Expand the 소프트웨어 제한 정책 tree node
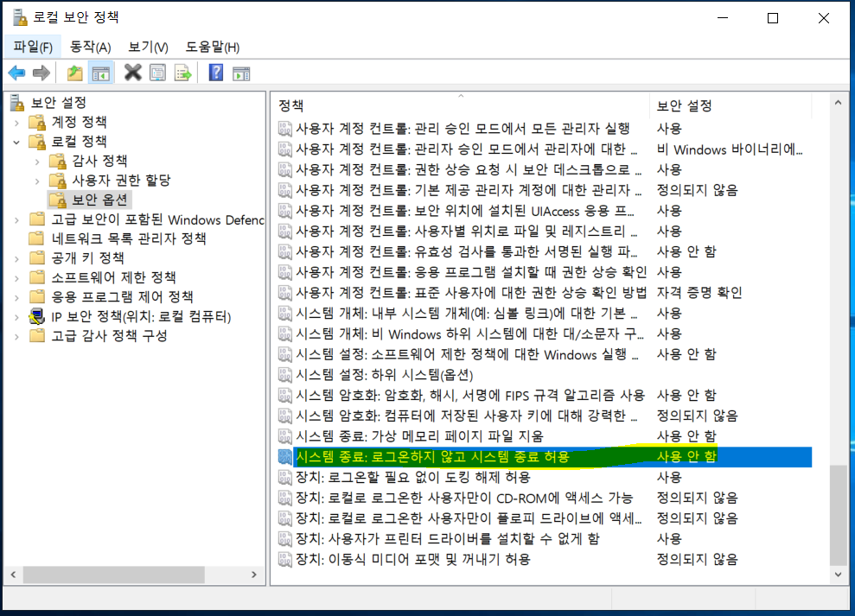The image size is (855, 616). point(17,278)
